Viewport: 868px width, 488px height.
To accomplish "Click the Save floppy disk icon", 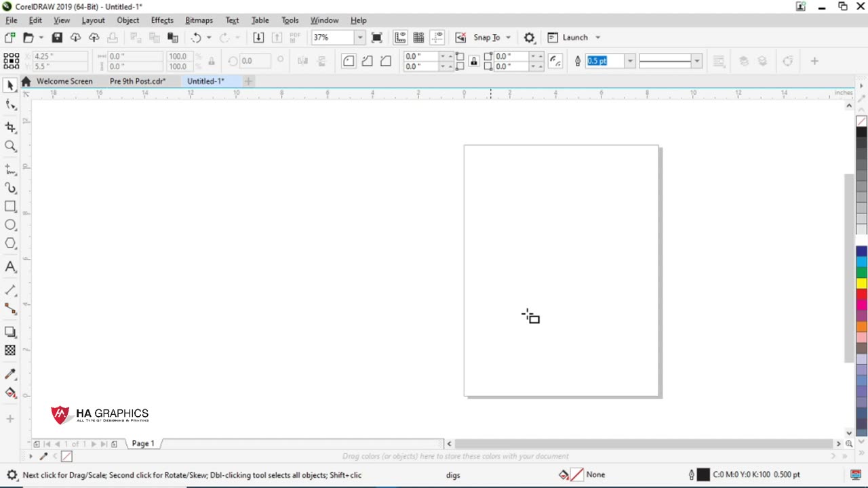I will tap(57, 37).
